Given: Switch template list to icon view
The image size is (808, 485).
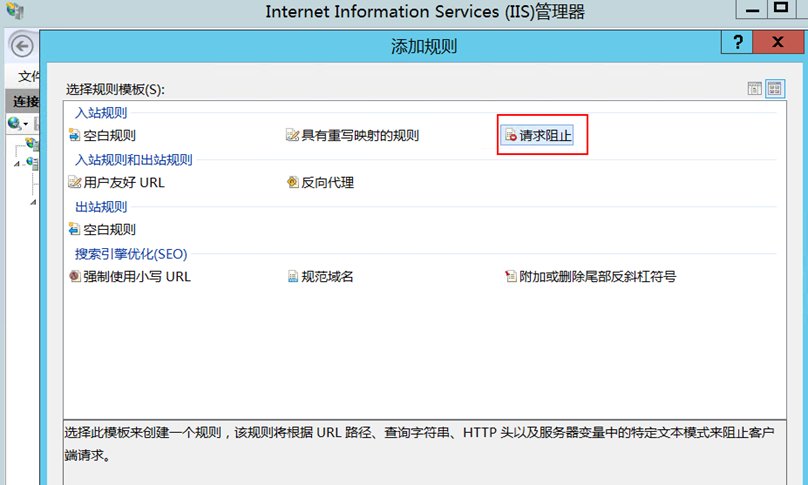Looking at the screenshot, I should pos(774,89).
